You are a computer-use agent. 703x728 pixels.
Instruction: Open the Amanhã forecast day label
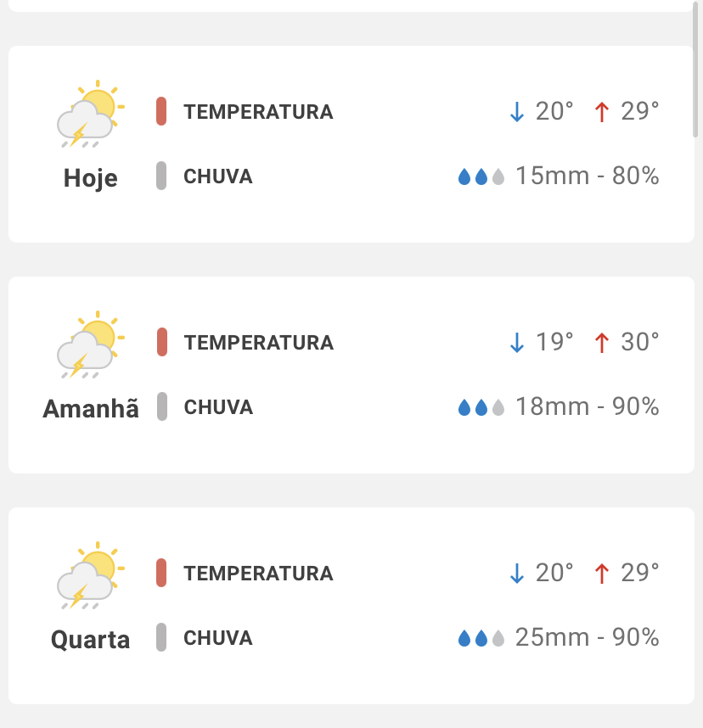tap(90, 409)
